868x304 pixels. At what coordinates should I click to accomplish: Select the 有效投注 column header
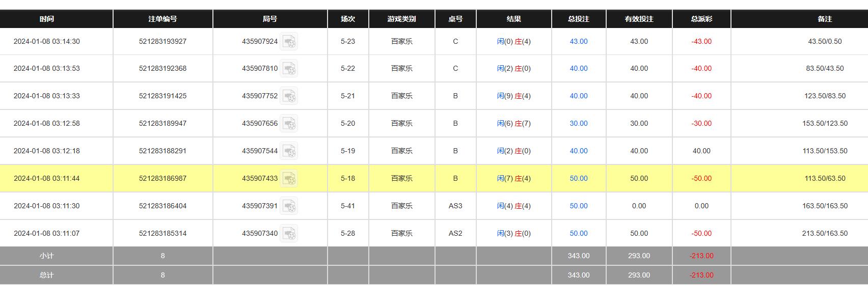[x=639, y=19]
